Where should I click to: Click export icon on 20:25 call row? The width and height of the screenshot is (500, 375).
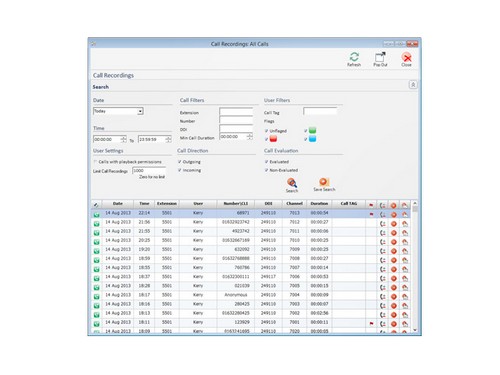click(405, 242)
